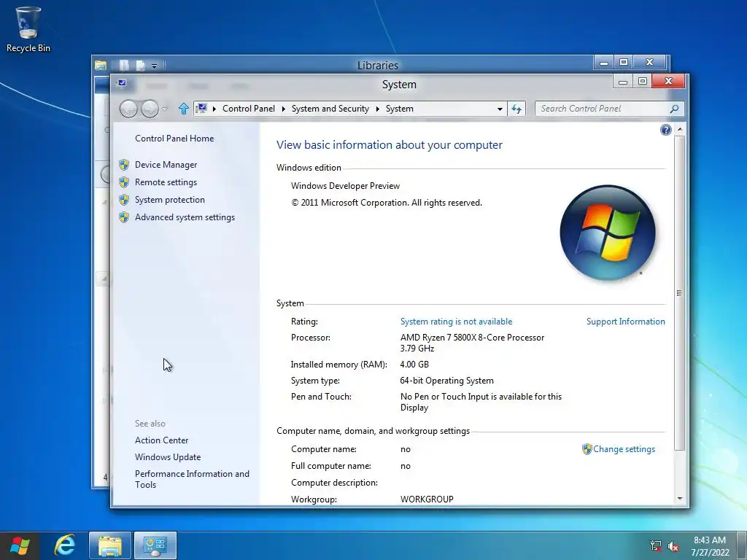The width and height of the screenshot is (747, 560).
Task: Open the Remote settings link
Action: point(166,182)
